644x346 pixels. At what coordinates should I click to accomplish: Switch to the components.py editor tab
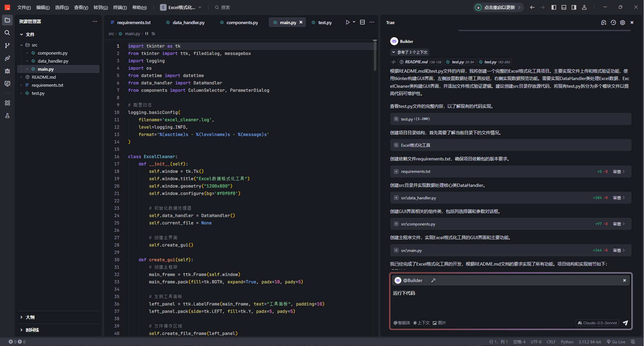(242, 22)
